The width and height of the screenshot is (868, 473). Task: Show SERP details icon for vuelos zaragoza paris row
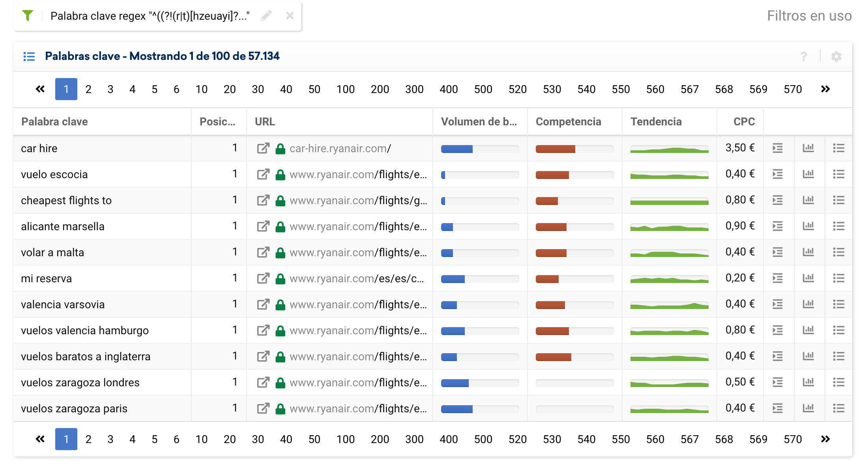point(778,408)
